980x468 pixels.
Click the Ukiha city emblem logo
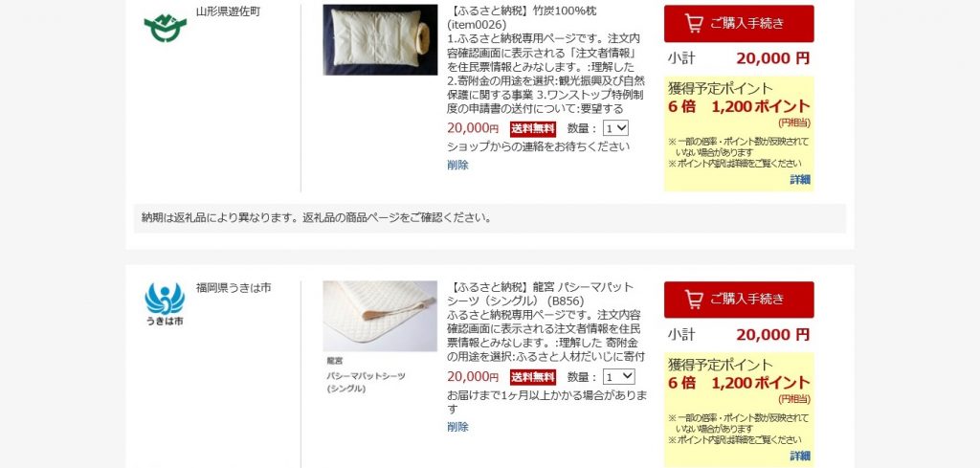pyautogui.click(x=165, y=304)
